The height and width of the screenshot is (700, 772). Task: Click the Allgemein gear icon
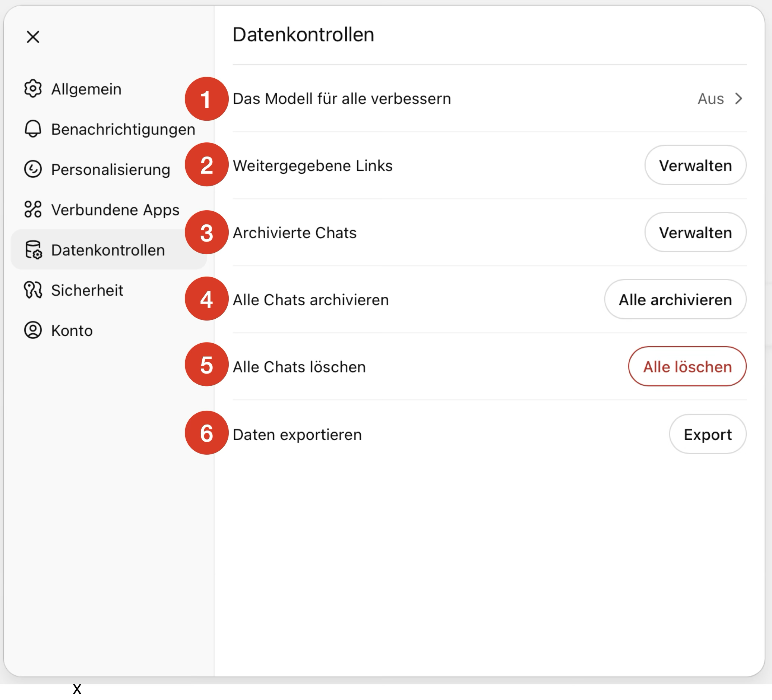click(x=33, y=89)
